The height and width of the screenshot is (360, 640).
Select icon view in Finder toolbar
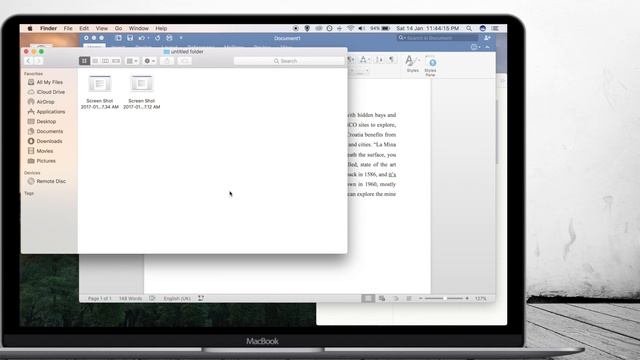[x=84, y=61]
